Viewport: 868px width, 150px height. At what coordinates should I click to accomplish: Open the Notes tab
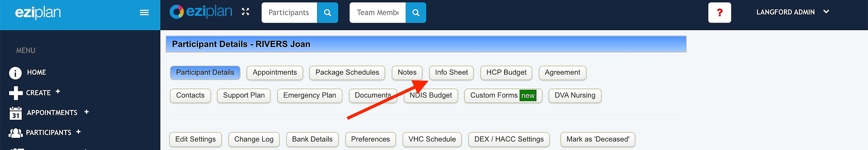(407, 73)
